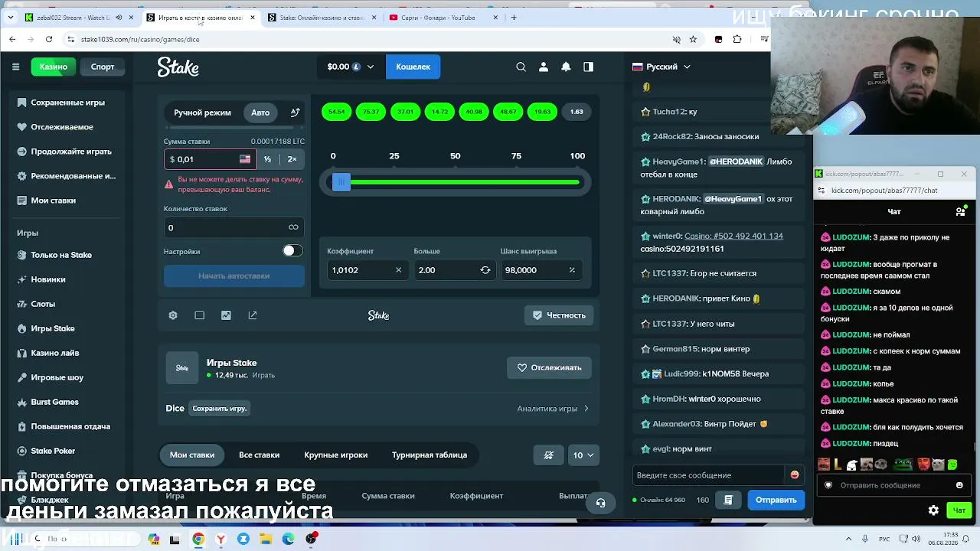Click the infinity icon in bet count field
Screen dimensions: 980x551
293,227
